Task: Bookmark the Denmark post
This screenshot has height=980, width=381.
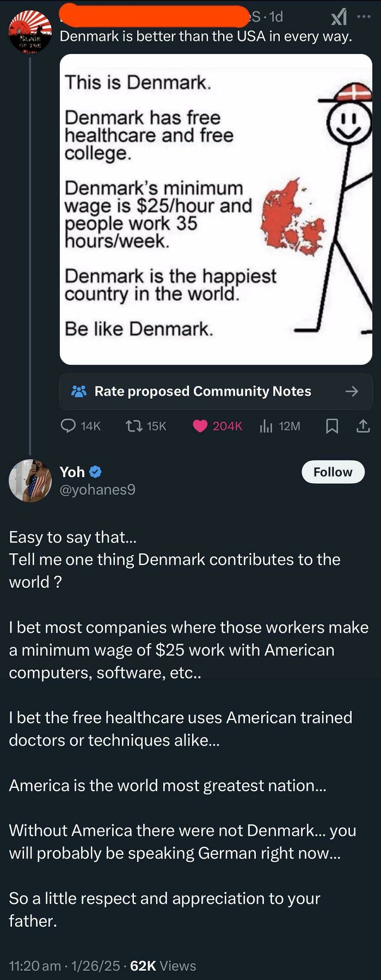Action: (x=333, y=426)
